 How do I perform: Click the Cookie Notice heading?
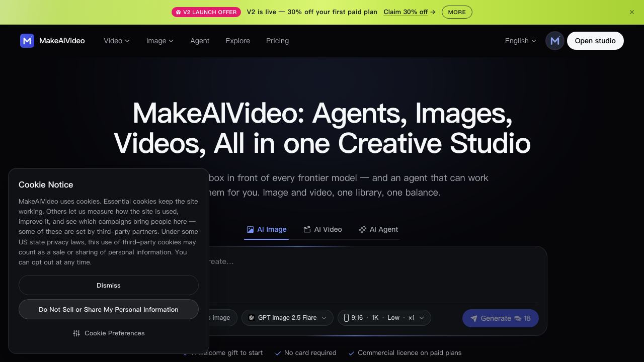46,185
